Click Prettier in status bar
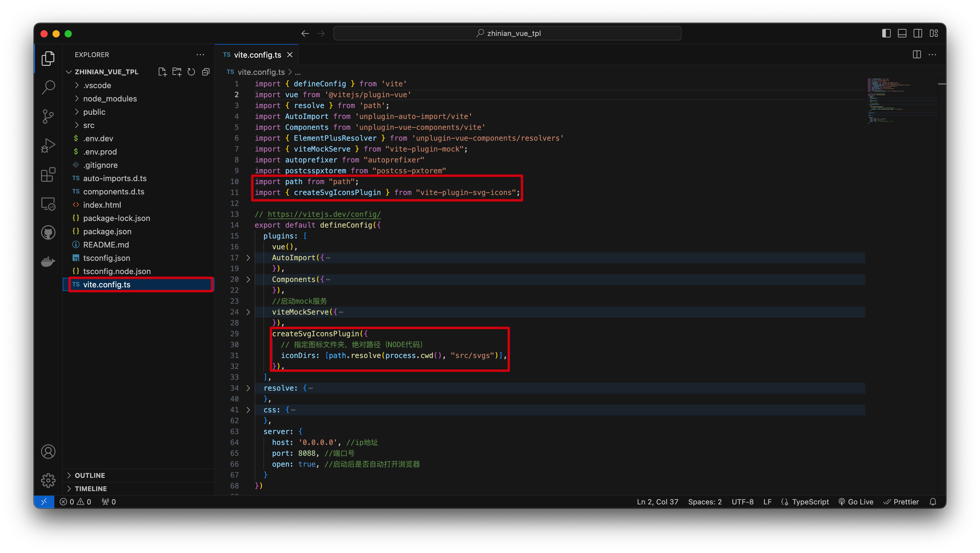 [x=901, y=502]
